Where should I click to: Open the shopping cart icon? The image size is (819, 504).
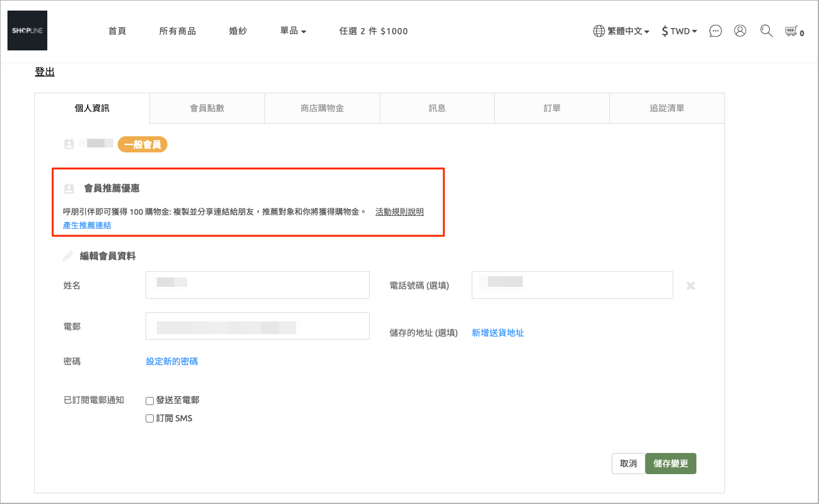(x=792, y=31)
